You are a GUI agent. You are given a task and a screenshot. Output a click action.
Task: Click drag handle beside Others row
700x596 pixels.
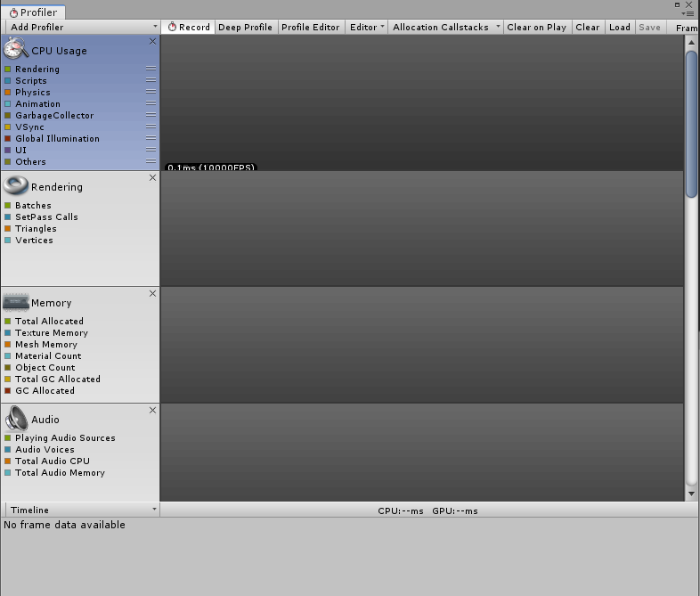151,161
